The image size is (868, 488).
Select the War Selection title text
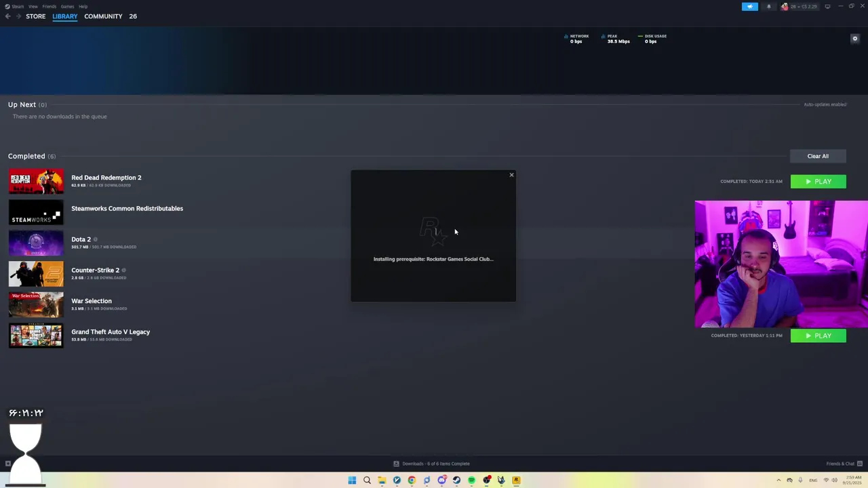[x=92, y=301]
